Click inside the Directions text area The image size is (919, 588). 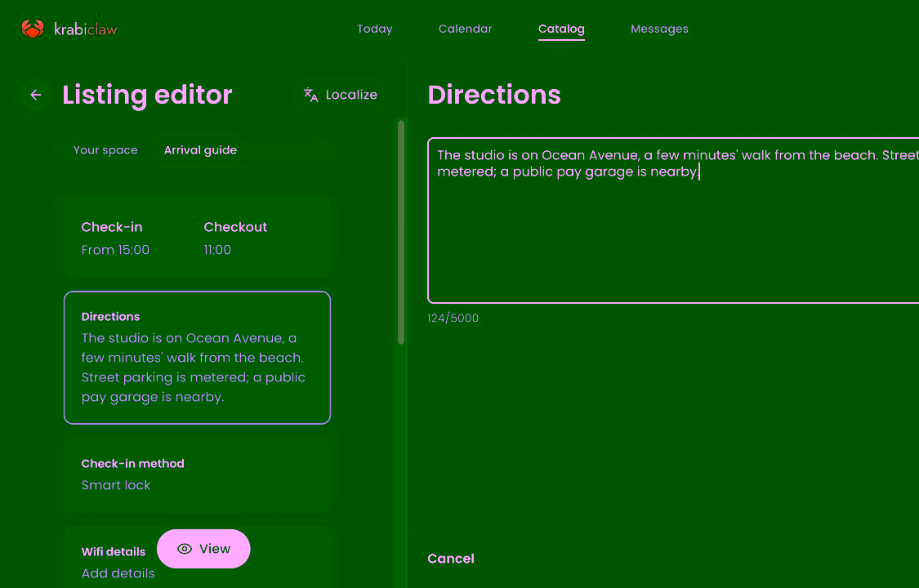pyautogui.click(x=673, y=220)
